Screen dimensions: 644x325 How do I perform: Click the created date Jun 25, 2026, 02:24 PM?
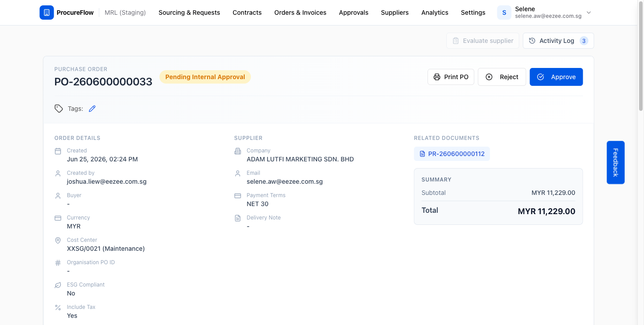click(102, 159)
